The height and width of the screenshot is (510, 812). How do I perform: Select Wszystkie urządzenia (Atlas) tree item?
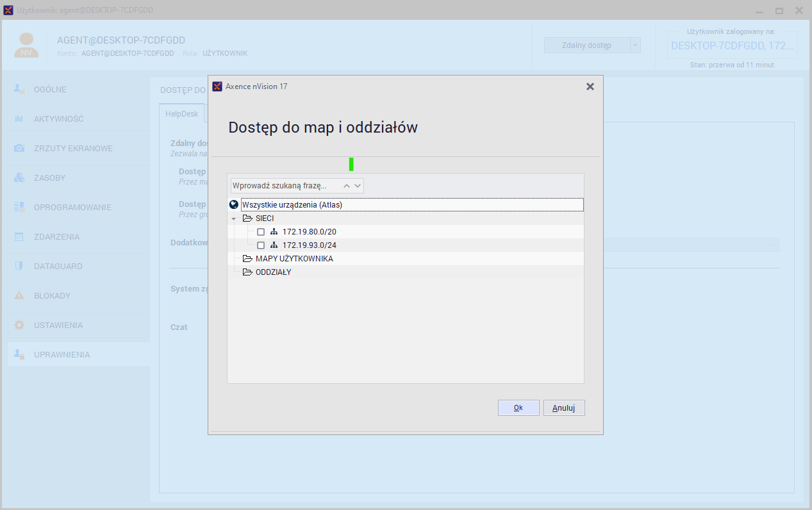292,205
